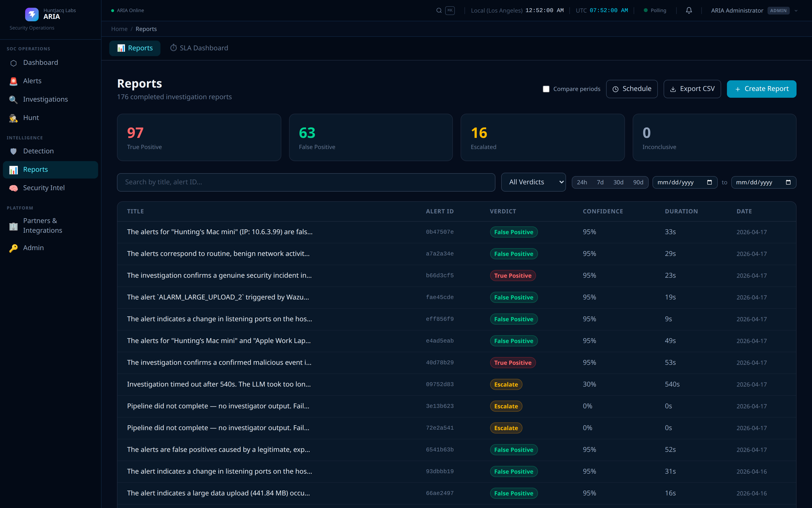Go to Alerts in the sidebar
Screen dimensions: 812x508
(x=50, y=81)
